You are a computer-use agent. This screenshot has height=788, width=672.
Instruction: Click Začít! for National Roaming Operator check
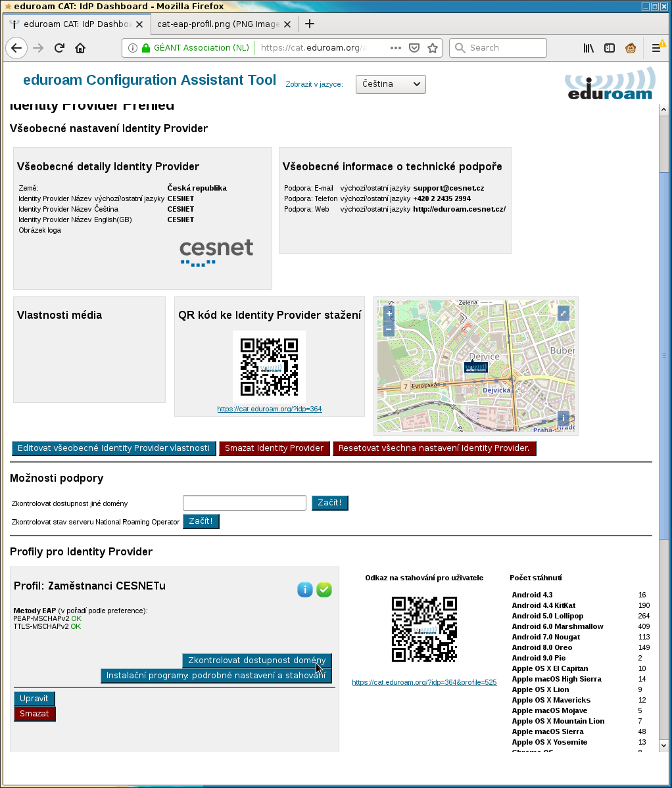tap(201, 521)
